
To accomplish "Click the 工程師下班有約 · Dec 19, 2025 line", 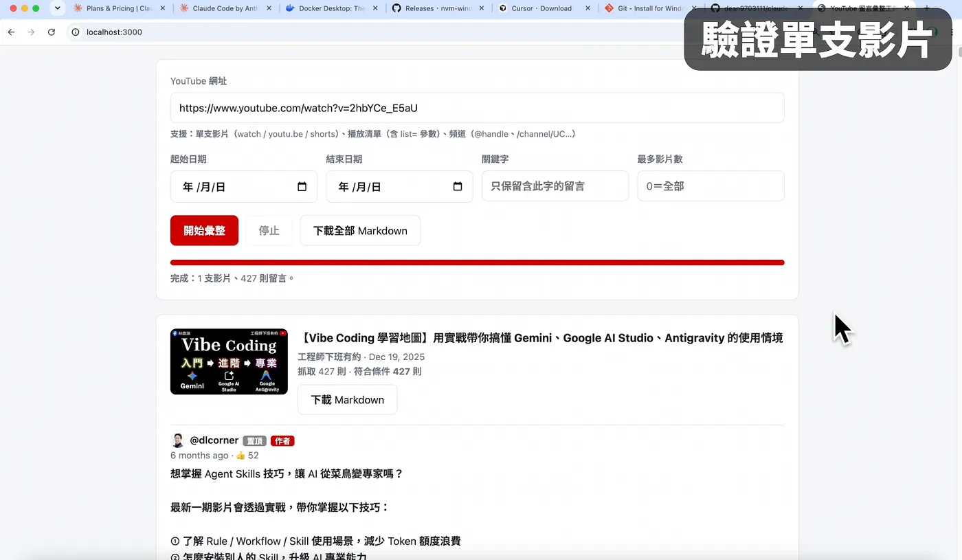I will (361, 357).
